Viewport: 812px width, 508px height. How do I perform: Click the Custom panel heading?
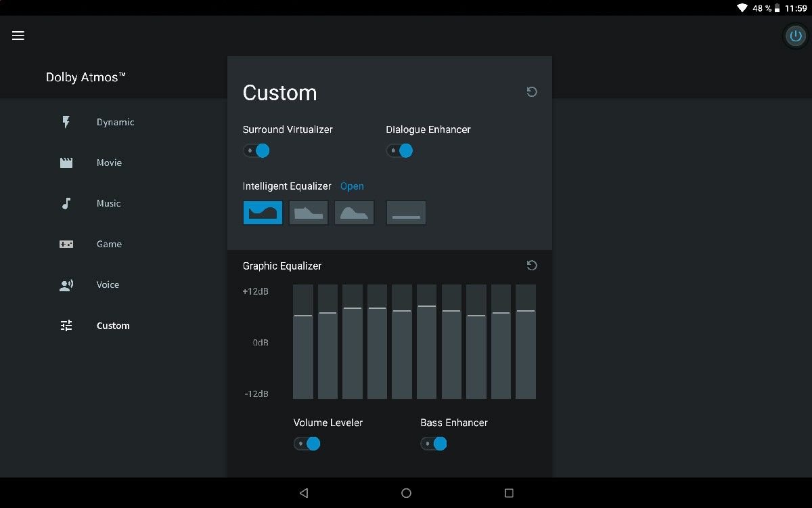coord(279,93)
